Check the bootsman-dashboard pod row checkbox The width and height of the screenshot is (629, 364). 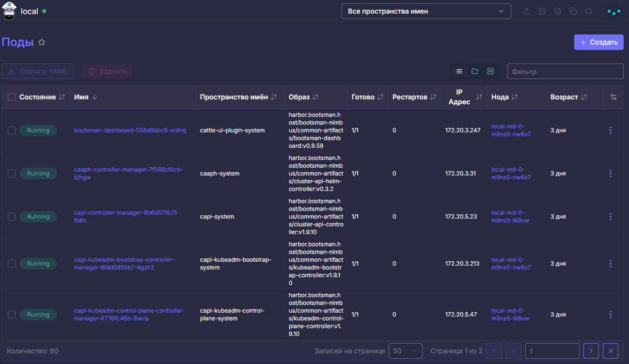click(x=12, y=130)
